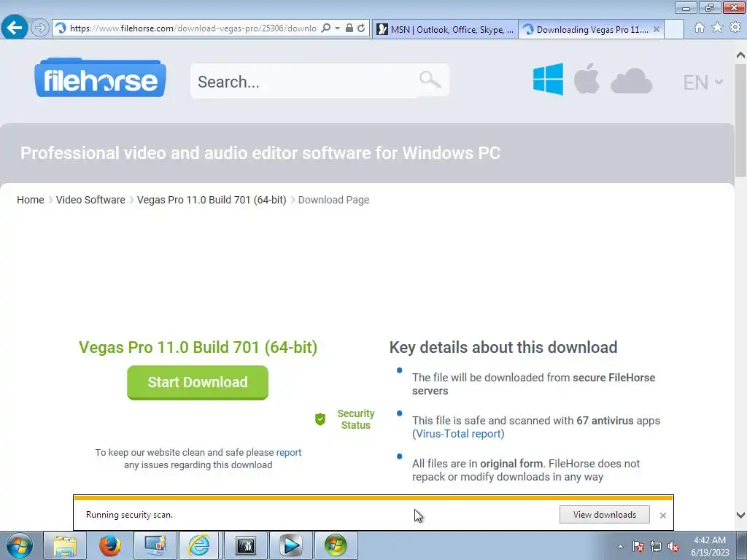Click the Action Center flag tray icon
747x560 pixels.
tap(638, 547)
